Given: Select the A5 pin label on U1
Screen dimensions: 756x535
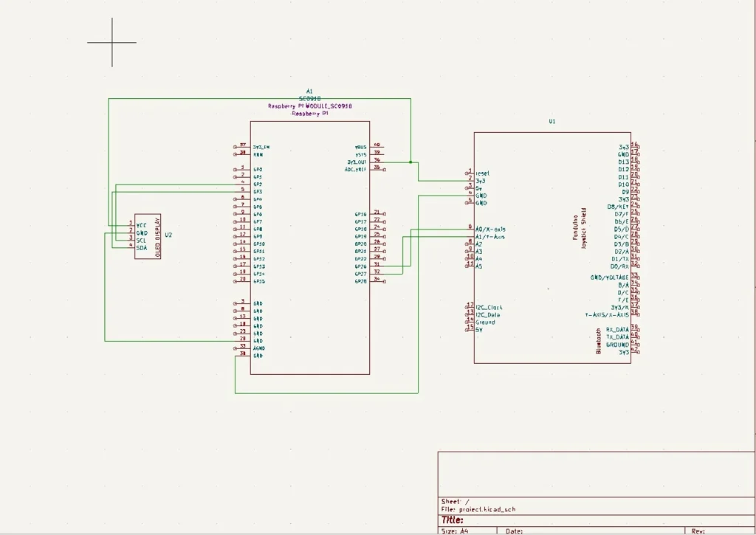Looking at the screenshot, I should coord(478,266).
